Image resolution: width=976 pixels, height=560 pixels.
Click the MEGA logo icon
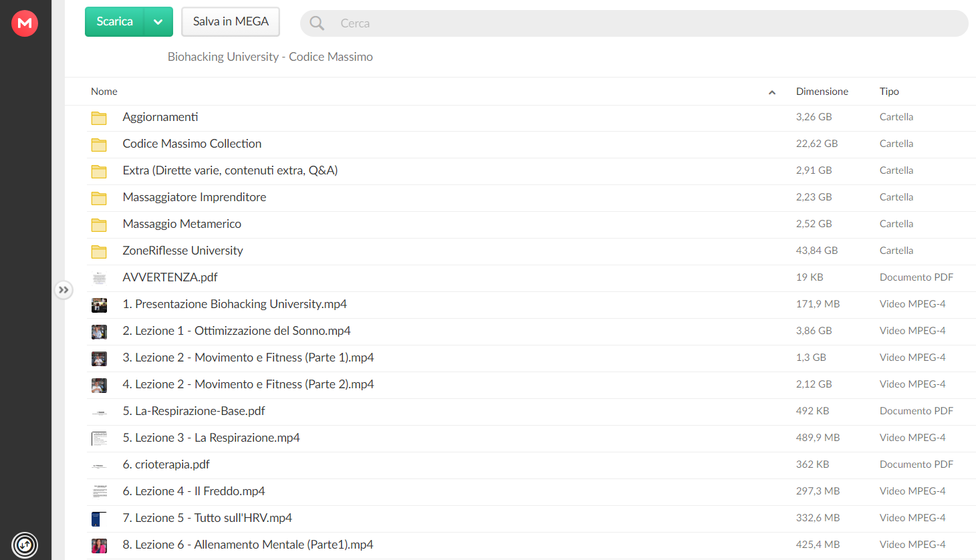click(x=25, y=23)
